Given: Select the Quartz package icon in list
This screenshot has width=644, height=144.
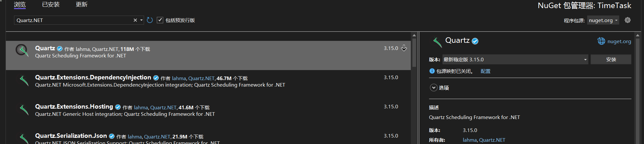Looking at the screenshot, I should coord(22,50).
